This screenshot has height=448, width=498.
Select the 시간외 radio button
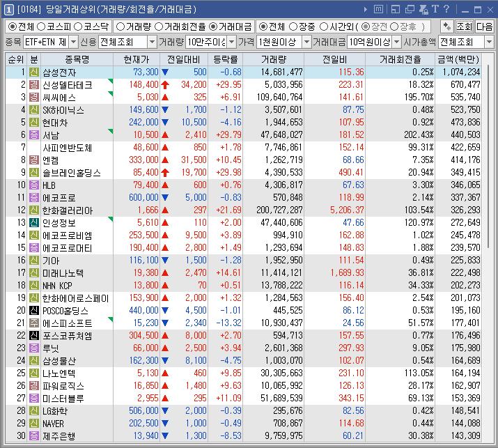point(324,26)
